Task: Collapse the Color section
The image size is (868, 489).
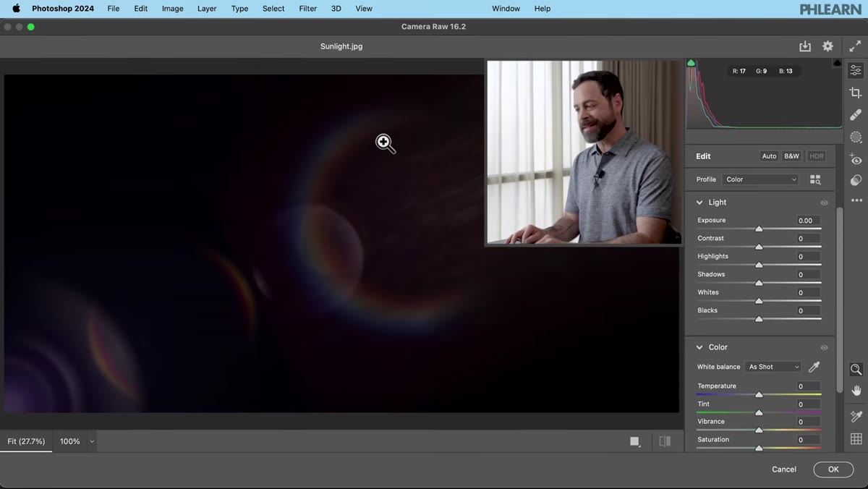Action: tap(699, 347)
